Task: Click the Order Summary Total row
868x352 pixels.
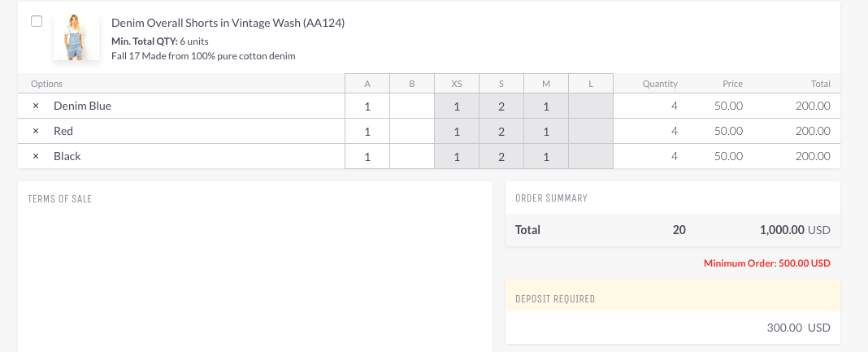Action: tap(673, 230)
